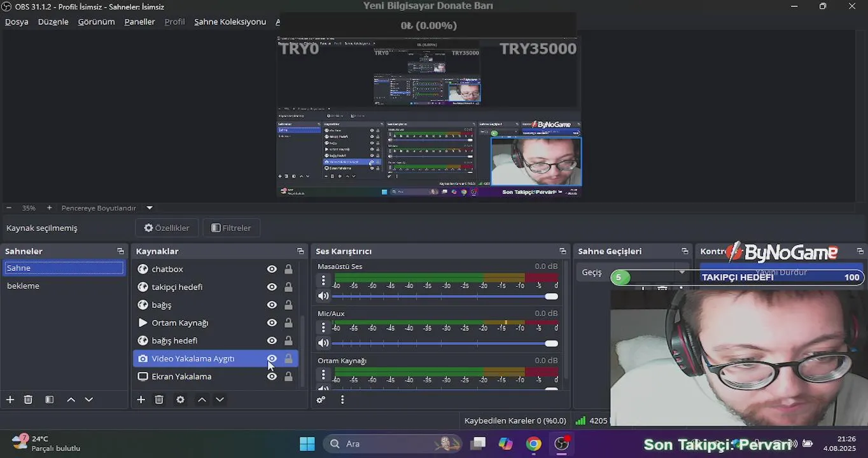Hide the chatbox source
The width and height of the screenshot is (868, 458).
coord(272,269)
